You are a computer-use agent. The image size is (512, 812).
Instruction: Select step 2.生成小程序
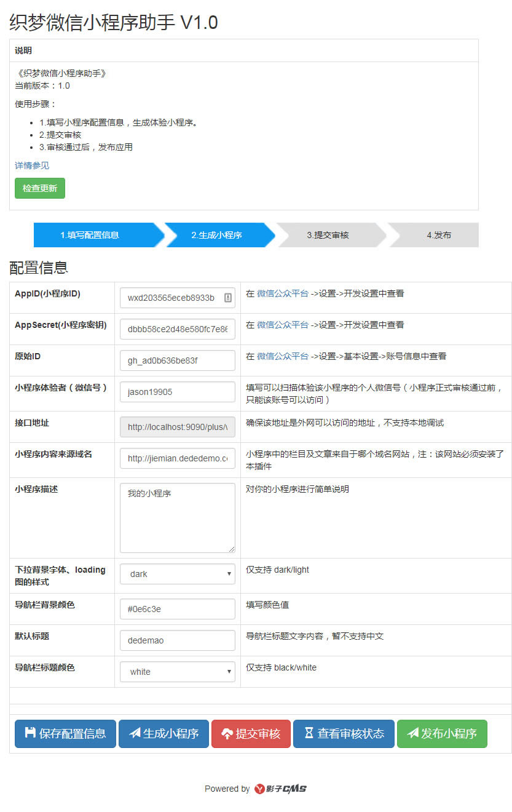coord(216,235)
